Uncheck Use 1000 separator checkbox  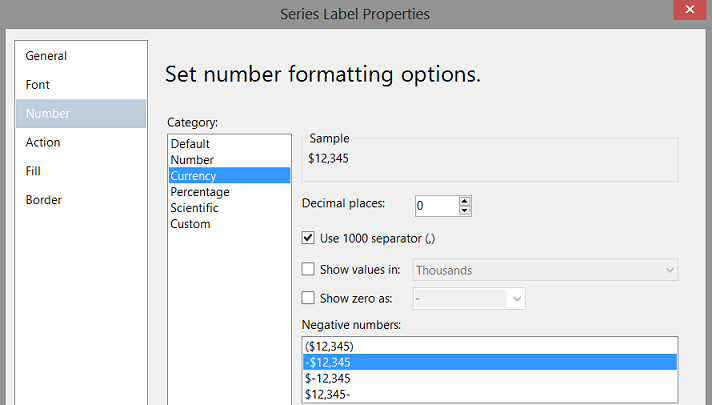coord(309,238)
